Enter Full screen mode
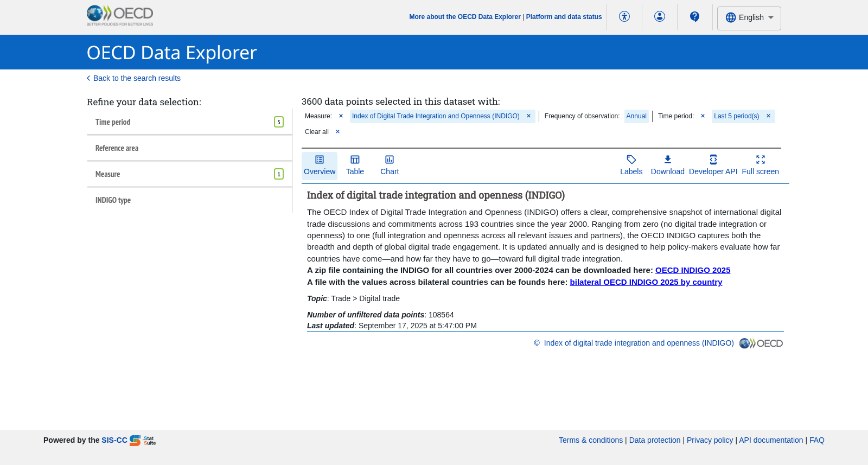868x465 pixels. click(761, 165)
